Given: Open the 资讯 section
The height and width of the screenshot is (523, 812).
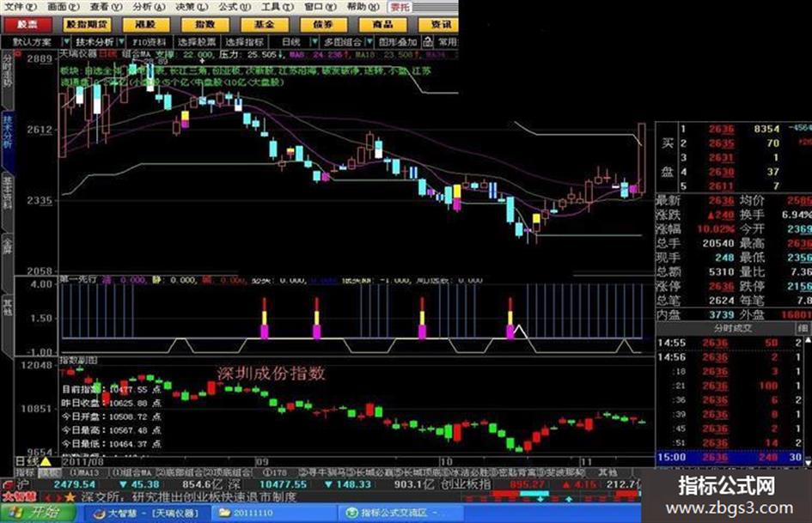Looking at the screenshot, I should click(x=438, y=24).
